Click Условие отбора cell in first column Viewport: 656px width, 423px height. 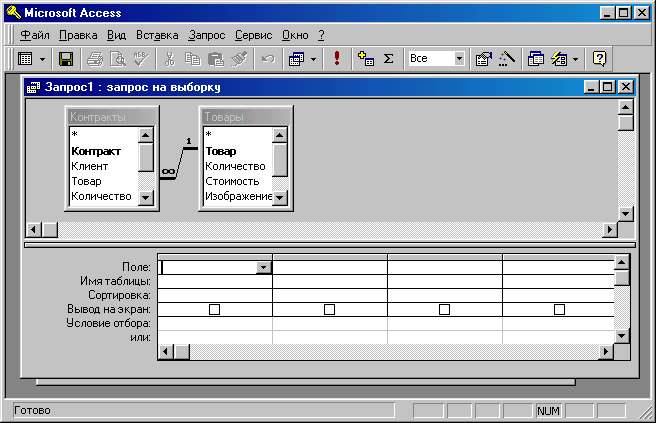point(215,323)
